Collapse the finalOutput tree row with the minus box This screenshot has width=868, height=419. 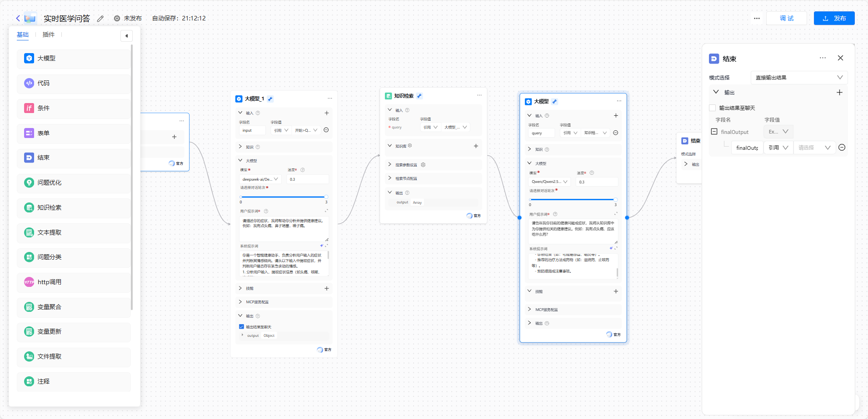pyautogui.click(x=714, y=132)
